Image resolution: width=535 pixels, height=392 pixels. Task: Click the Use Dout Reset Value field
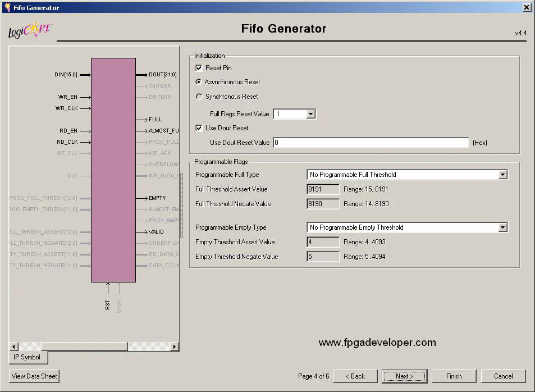click(x=371, y=143)
